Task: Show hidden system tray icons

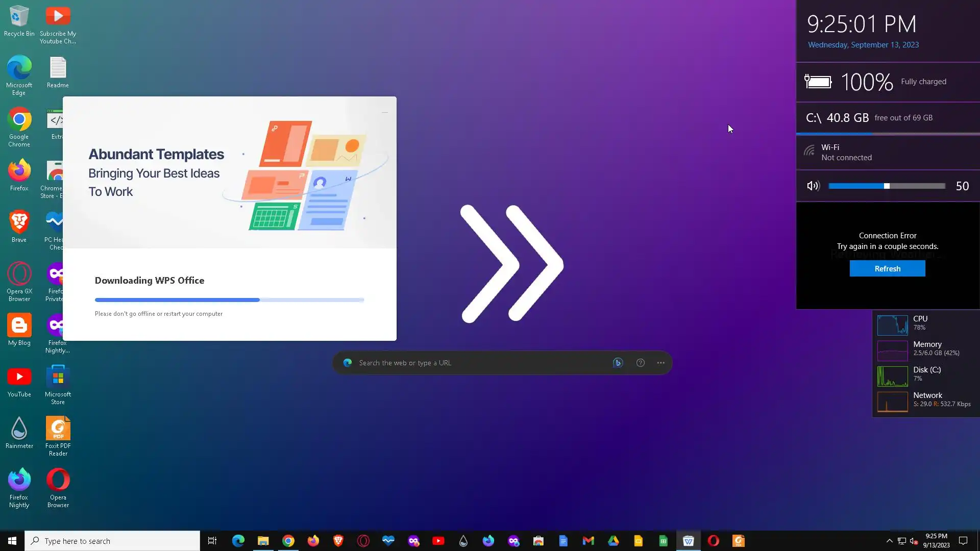Action: [889, 541]
